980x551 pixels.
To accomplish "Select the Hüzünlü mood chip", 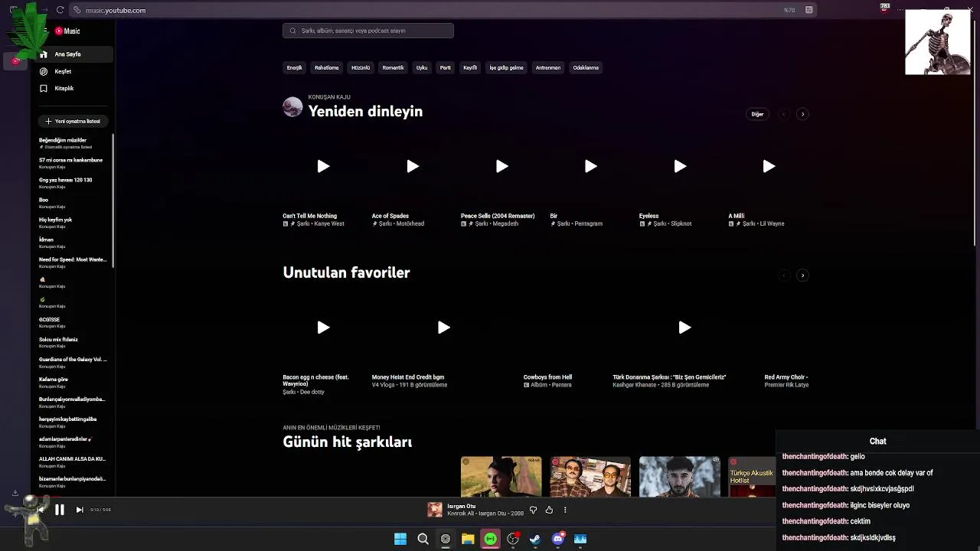I will pos(361,67).
